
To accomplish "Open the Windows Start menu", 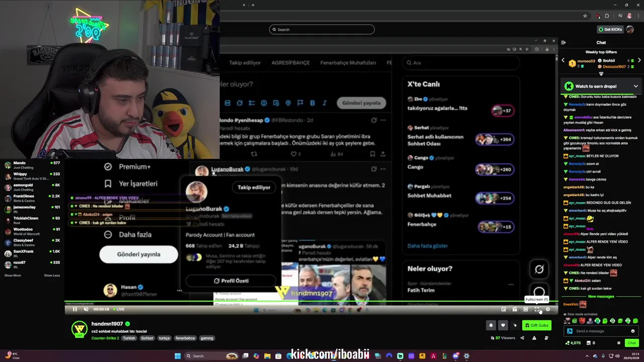I will point(178,356).
